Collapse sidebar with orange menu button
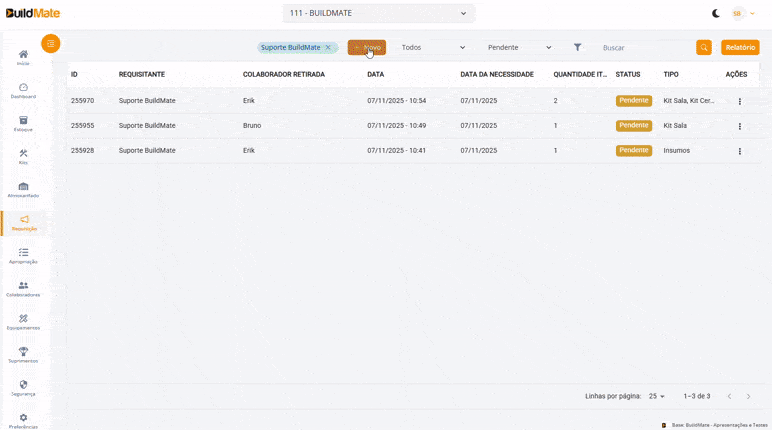 pos(51,44)
